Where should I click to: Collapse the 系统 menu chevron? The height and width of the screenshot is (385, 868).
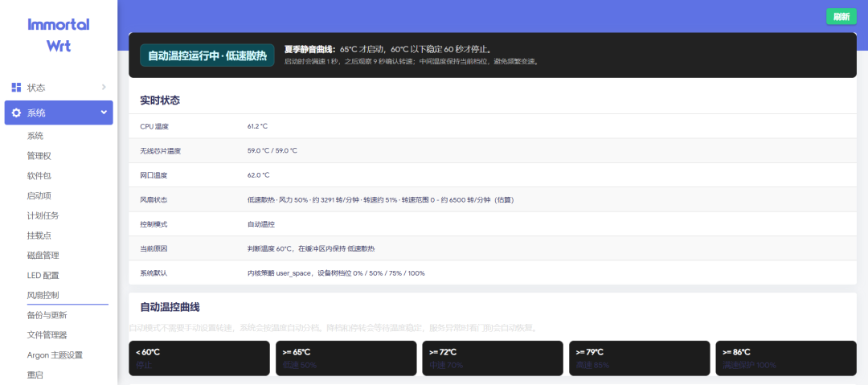104,113
